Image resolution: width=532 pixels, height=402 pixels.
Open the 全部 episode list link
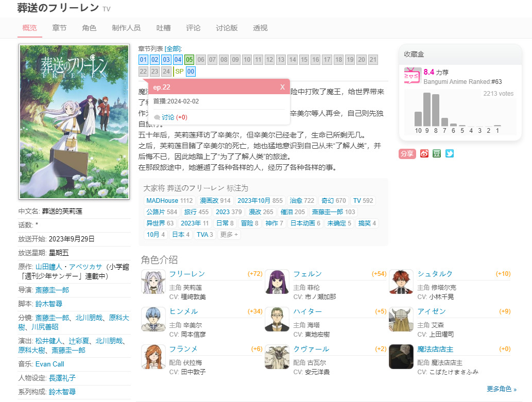pos(173,49)
